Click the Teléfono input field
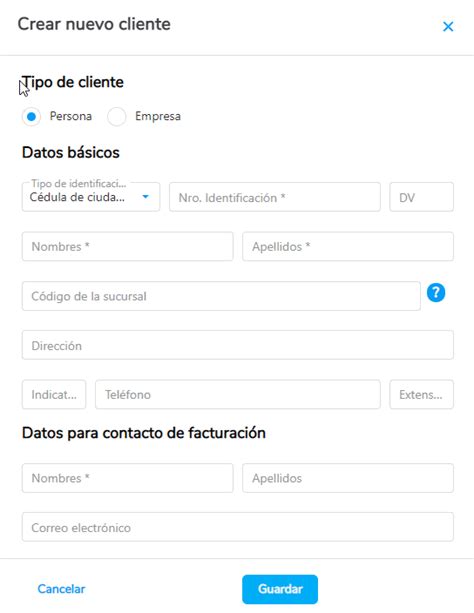The image size is (474, 613). coord(238,394)
